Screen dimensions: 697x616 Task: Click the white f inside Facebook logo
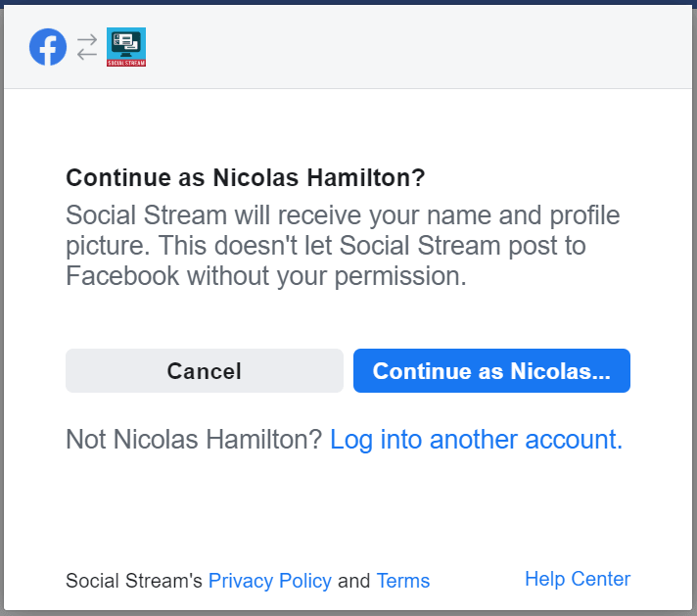point(48,49)
